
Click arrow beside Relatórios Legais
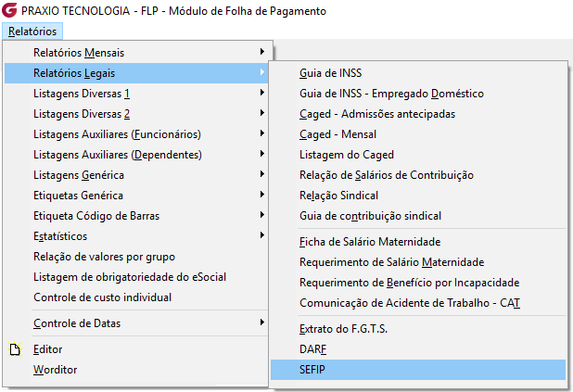(x=262, y=72)
